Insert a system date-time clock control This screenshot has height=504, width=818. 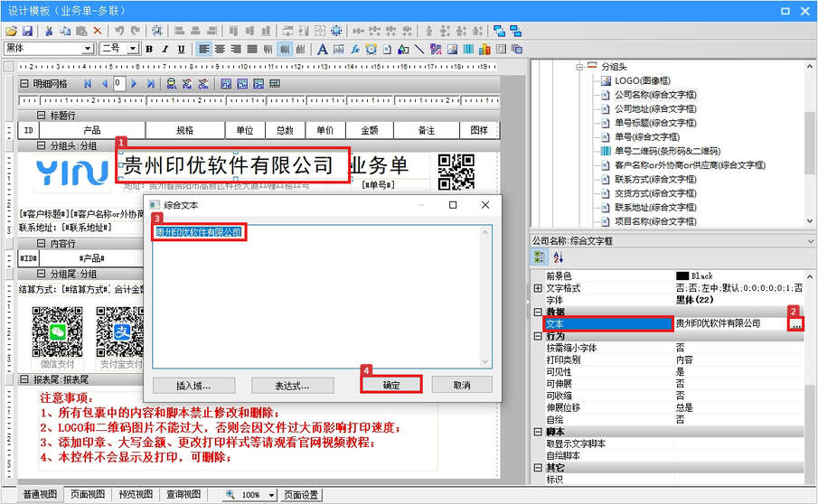point(371,49)
